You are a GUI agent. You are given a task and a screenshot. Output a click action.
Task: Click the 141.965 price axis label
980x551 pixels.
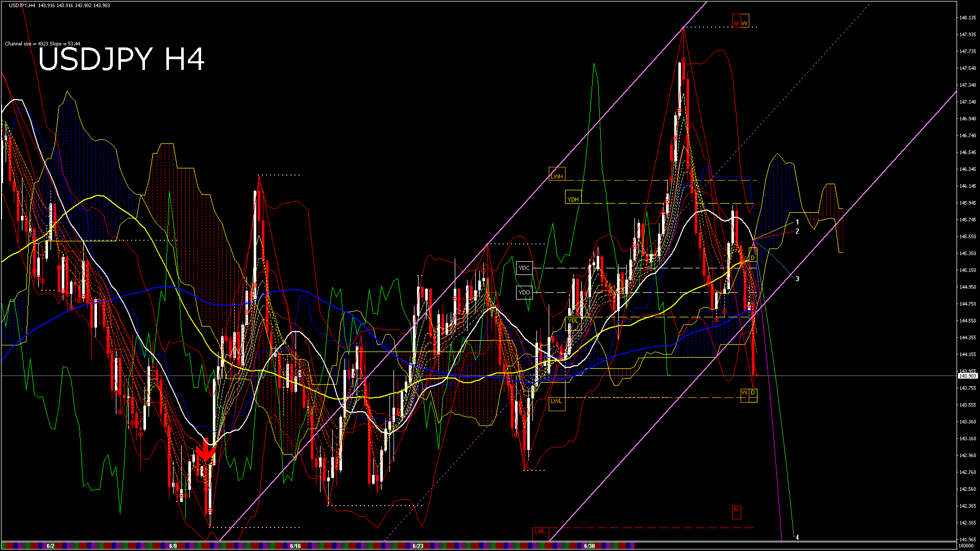968,540
